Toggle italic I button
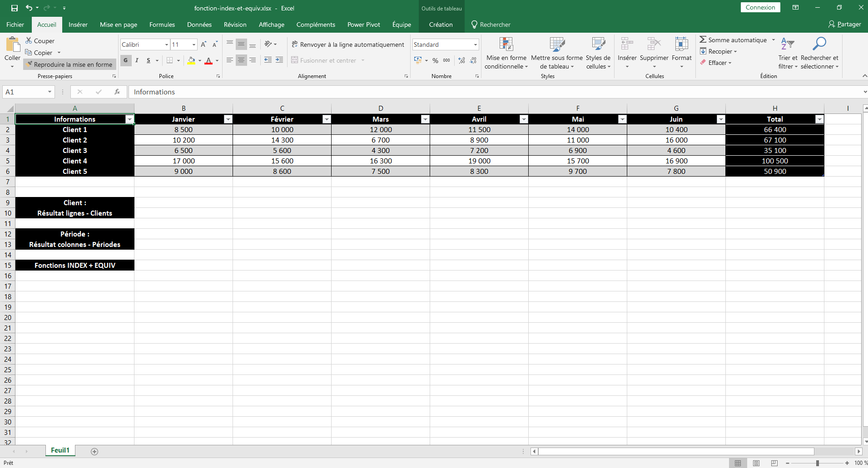Screen dimensions: 868x468 (137, 60)
